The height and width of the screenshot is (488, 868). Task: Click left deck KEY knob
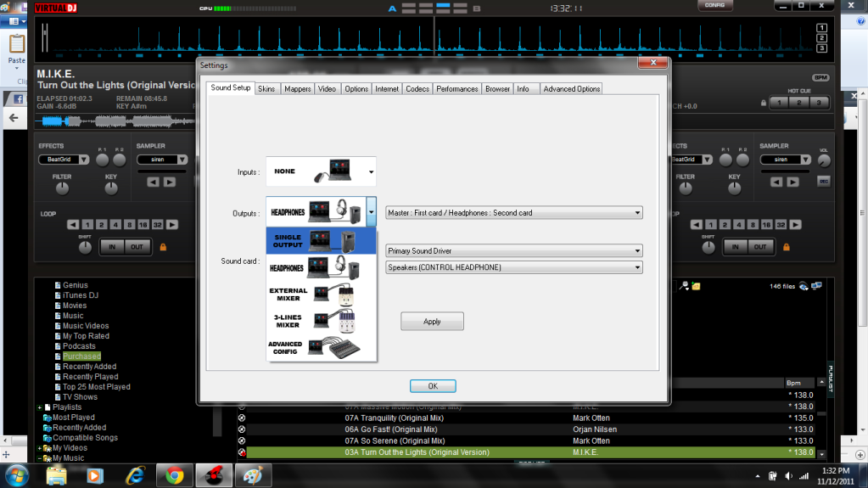pos(110,188)
